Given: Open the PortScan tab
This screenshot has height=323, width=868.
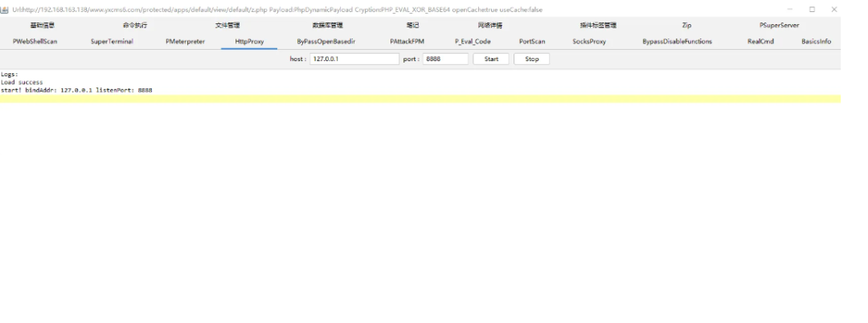Looking at the screenshot, I should pyautogui.click(x=532, y=42).
